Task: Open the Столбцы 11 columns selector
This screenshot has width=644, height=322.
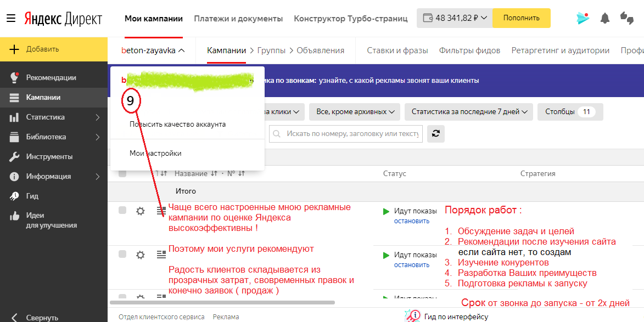Action: pos(570,111)
